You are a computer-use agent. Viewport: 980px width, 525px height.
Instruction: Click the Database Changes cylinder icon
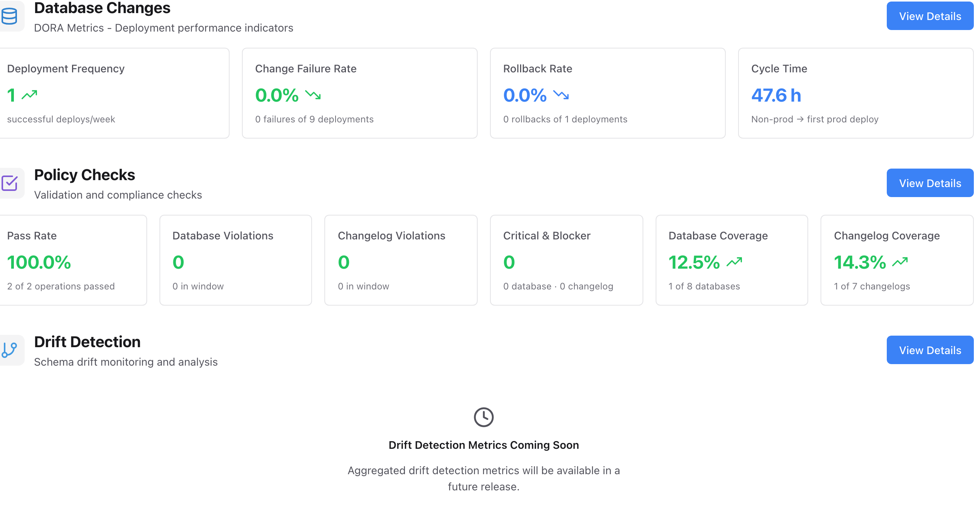[9, 16]
